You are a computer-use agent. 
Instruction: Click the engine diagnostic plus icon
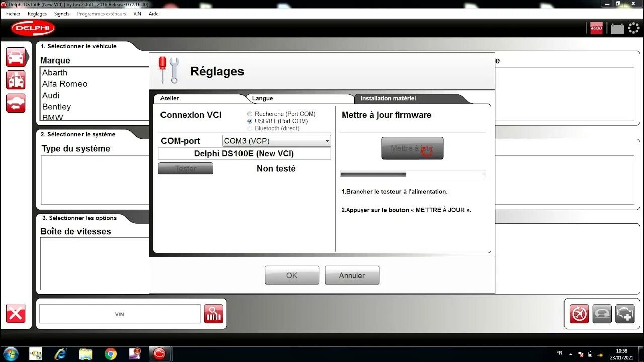click(x=625, y=314)
